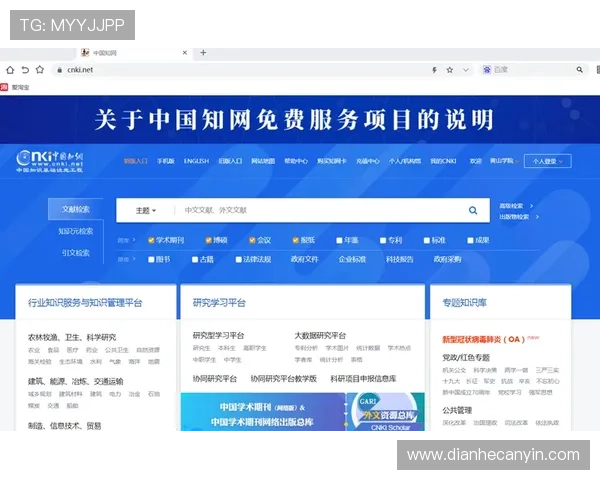The width and height of the screenshot is (600, 480).
Task: Open the 个人登录 dropdown button
Action: 548,161
